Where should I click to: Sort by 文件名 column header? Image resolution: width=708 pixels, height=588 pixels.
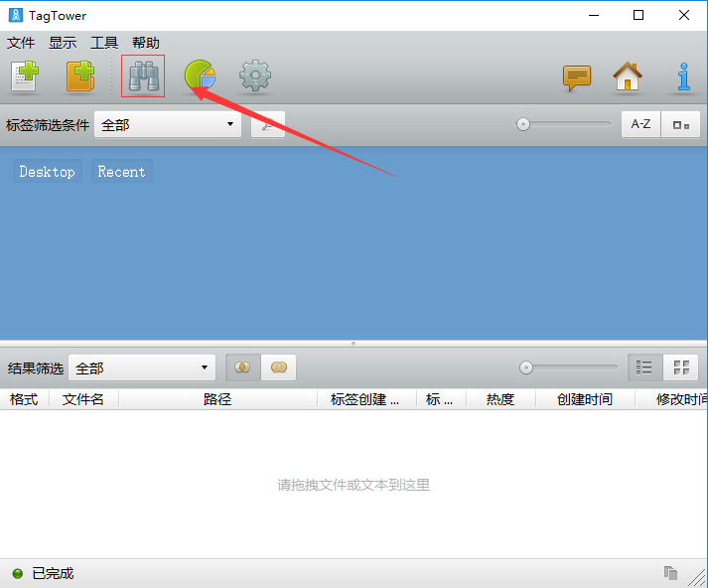click(x=83, y=399)
